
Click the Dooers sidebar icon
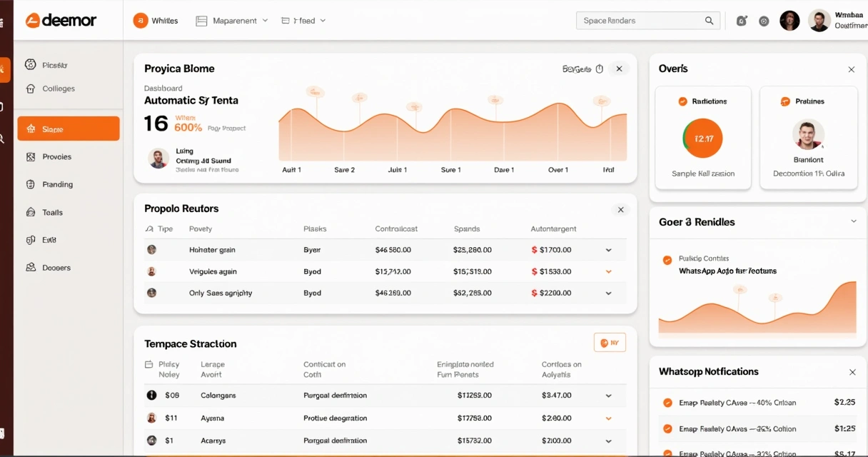click(30, 268)
